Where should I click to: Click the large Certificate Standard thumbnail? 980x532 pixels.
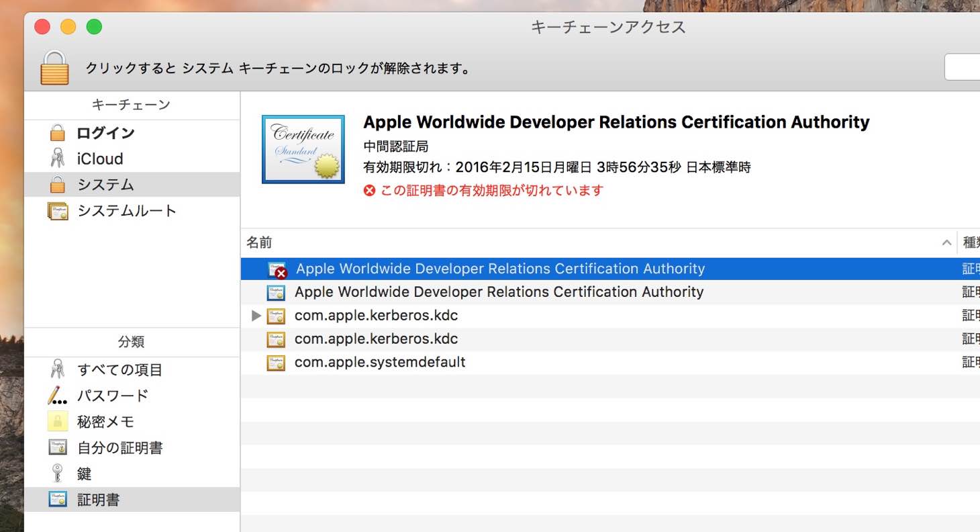click(x=303, y=149)
